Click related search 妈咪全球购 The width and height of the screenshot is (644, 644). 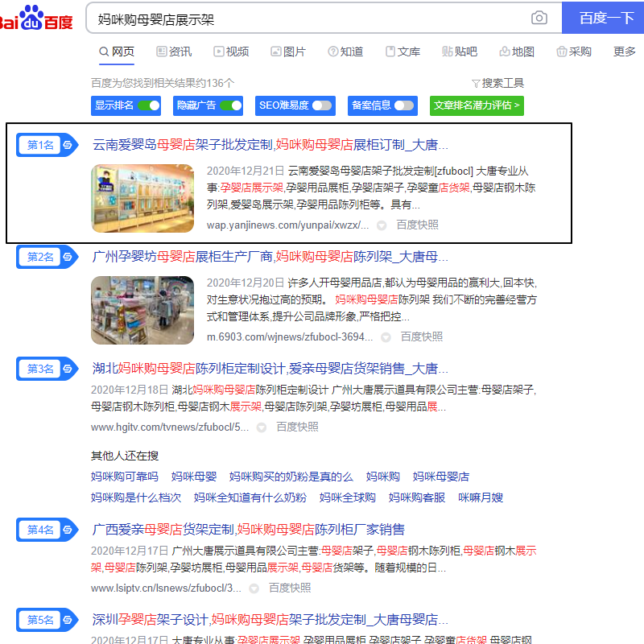[x=348, y=497]
